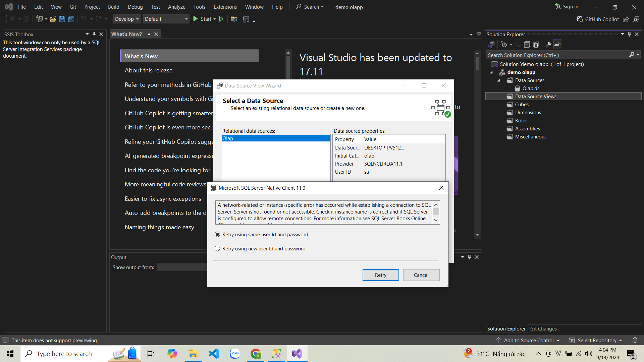Pin the Solution Explorer panel
This screenshot has height=362, width=644.
(x=629, y=34)
